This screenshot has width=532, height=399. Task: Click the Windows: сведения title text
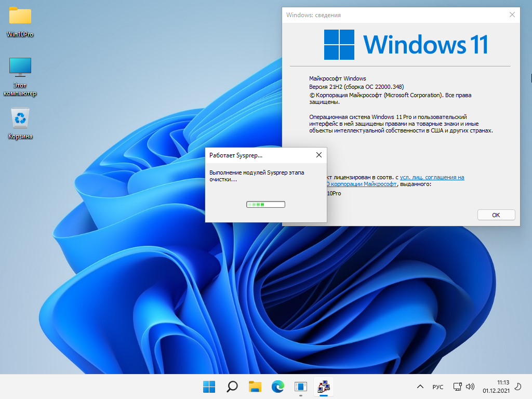[313, 15]
